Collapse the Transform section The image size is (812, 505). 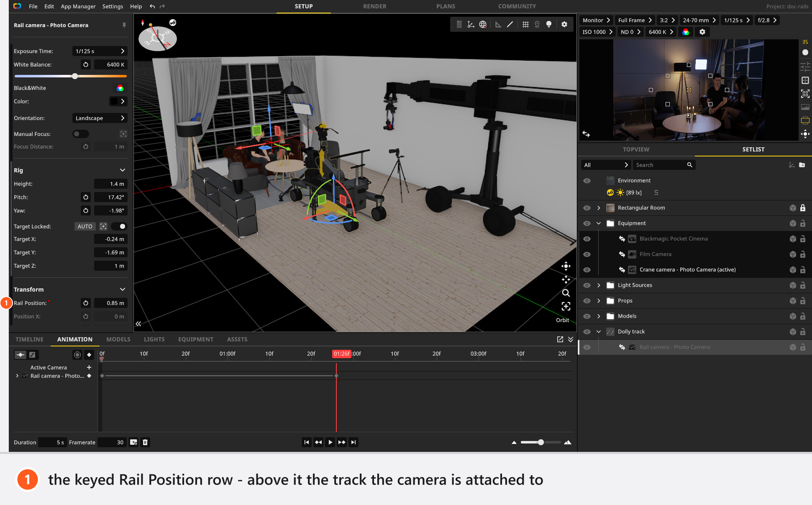(x=123, y=290)
